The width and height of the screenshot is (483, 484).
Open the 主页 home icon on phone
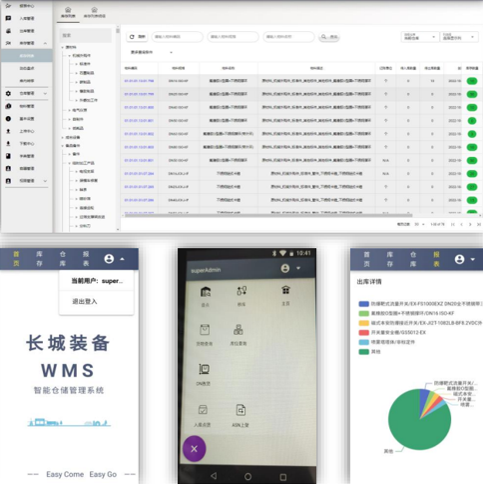[x=286, y=290]
